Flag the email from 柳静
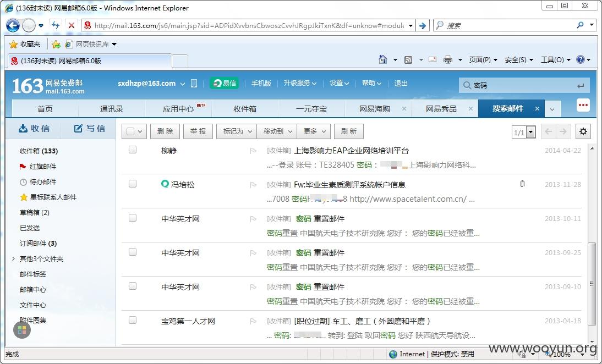Viewport: 602px width, 364px height. coord(253,151)
